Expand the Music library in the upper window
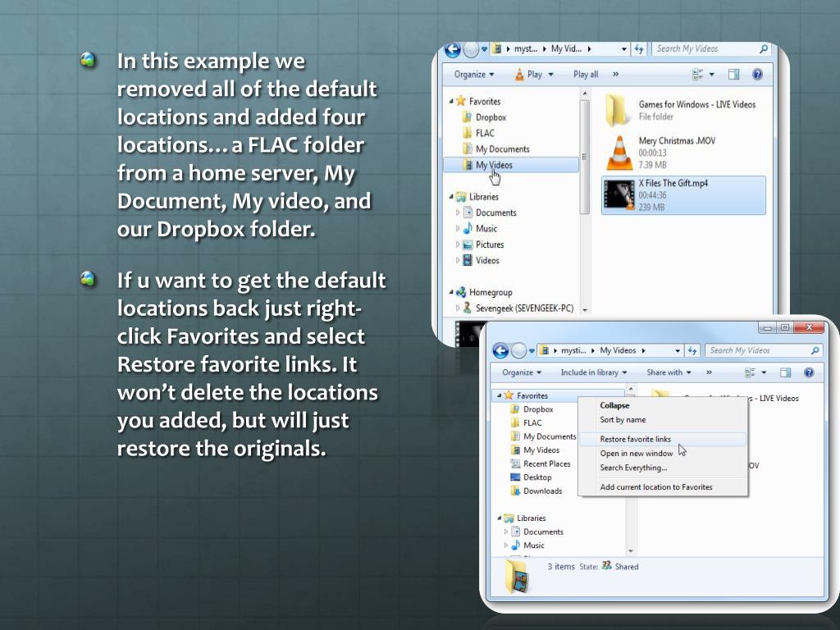The image size is (840, 630). [458, 229]
